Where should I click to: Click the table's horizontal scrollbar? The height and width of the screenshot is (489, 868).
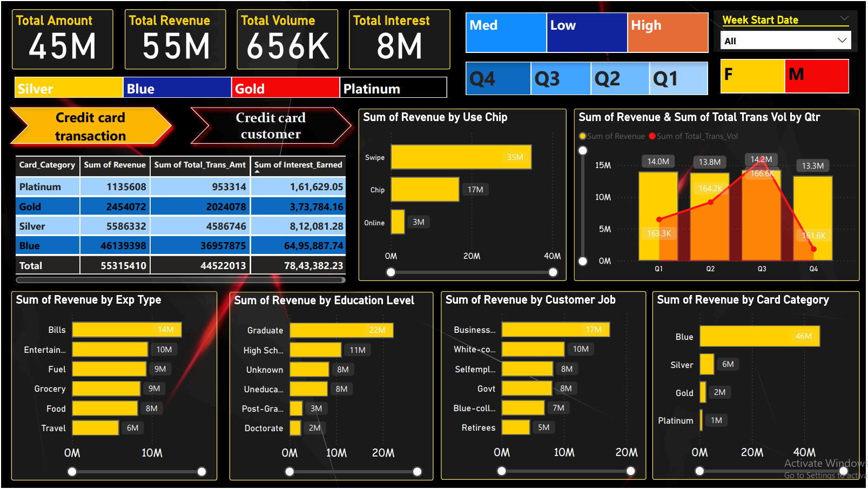[180, 280]
